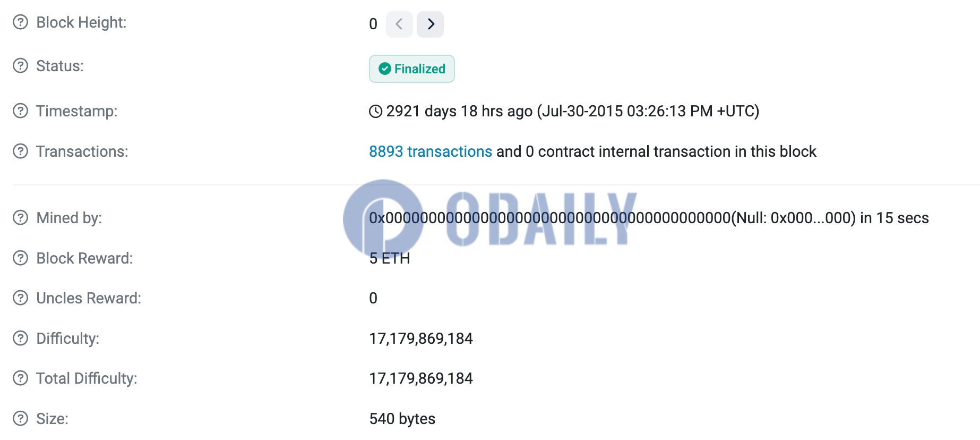Click the 540 bytes size value

[402, 419]
